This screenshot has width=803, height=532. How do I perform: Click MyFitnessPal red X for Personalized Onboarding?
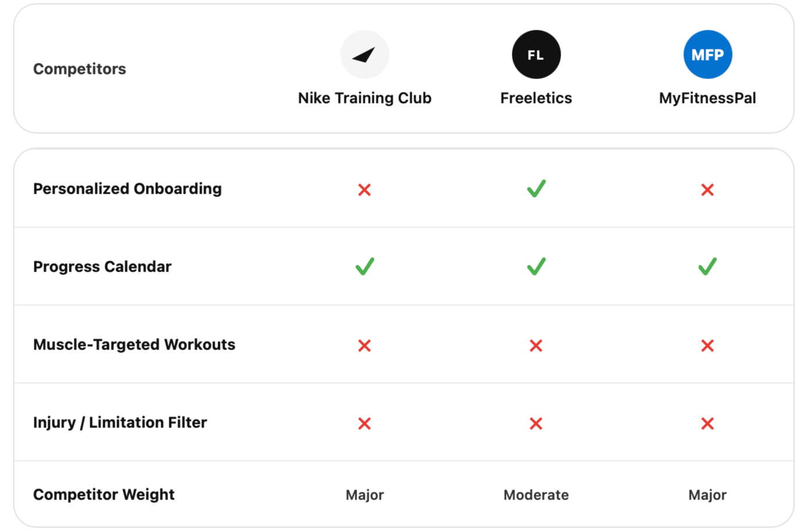tap(708, 190)
